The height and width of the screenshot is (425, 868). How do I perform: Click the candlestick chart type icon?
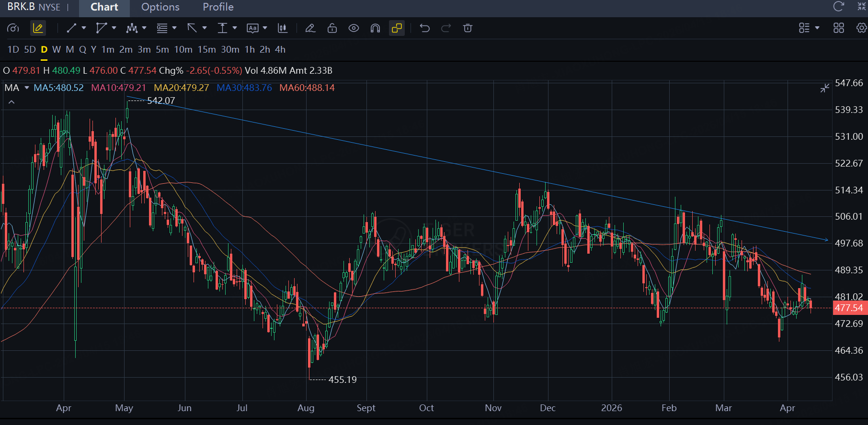283,28
